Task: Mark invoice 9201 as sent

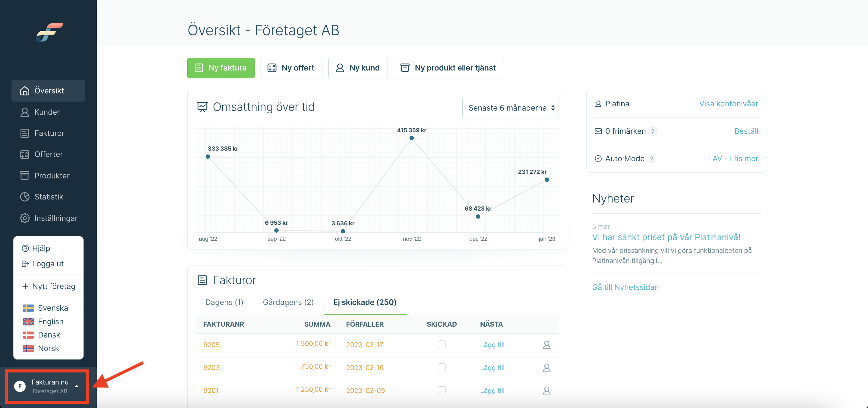Action: (x=442, y=390)
